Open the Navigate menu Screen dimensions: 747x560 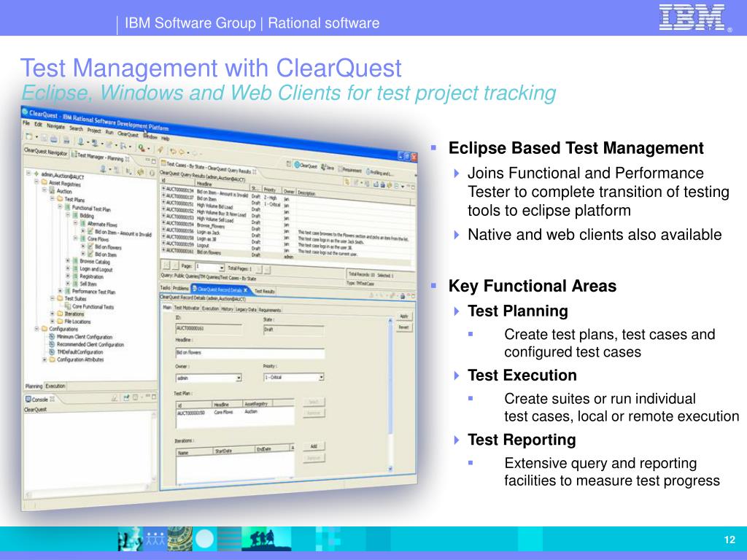pyautogui.click(x=55, y=126)
